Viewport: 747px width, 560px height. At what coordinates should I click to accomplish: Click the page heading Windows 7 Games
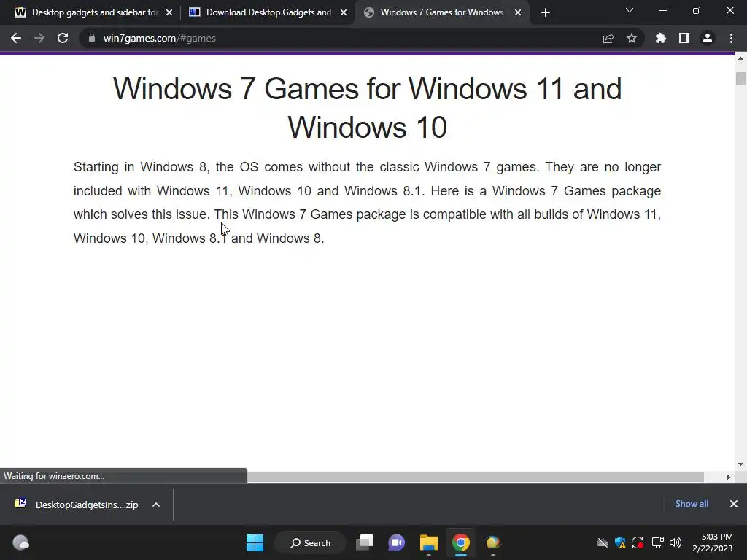(x=368, y=108)
